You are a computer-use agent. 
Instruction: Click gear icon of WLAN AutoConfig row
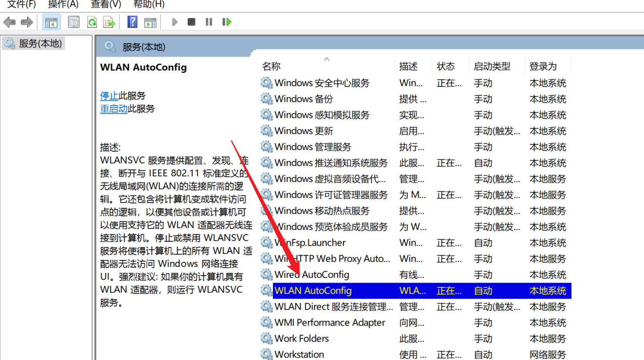(266, 290)
